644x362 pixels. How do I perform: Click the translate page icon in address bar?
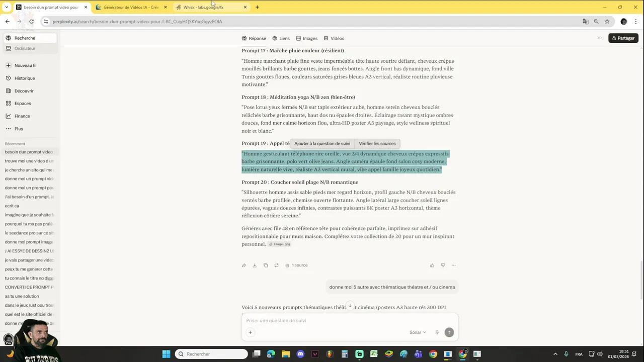585,22
